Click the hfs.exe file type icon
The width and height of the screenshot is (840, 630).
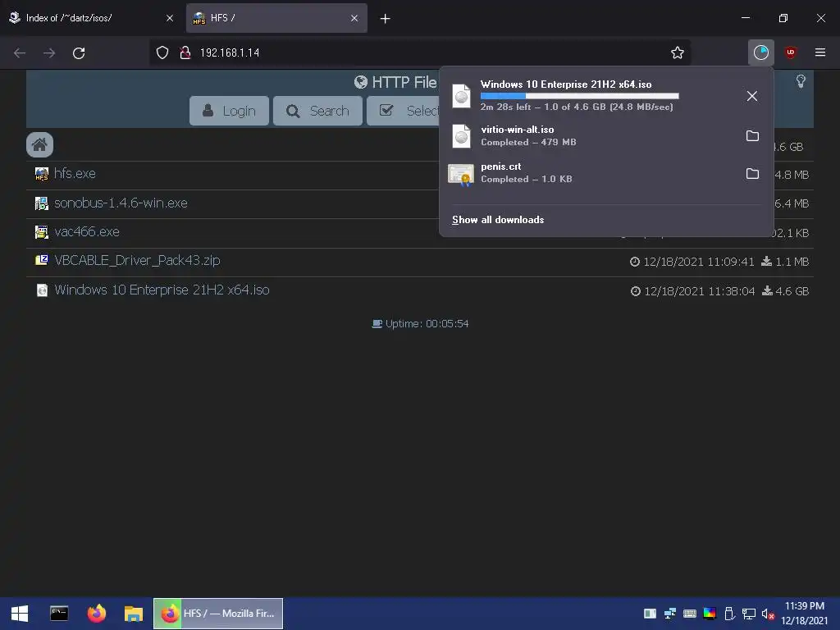tap(42, 174)
